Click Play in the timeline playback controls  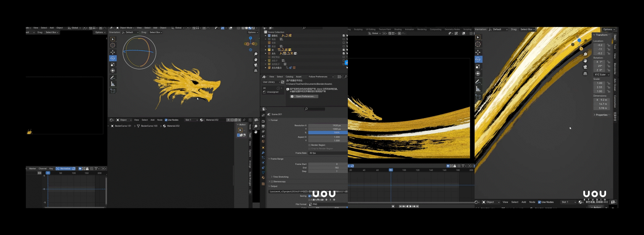point(411,206)
